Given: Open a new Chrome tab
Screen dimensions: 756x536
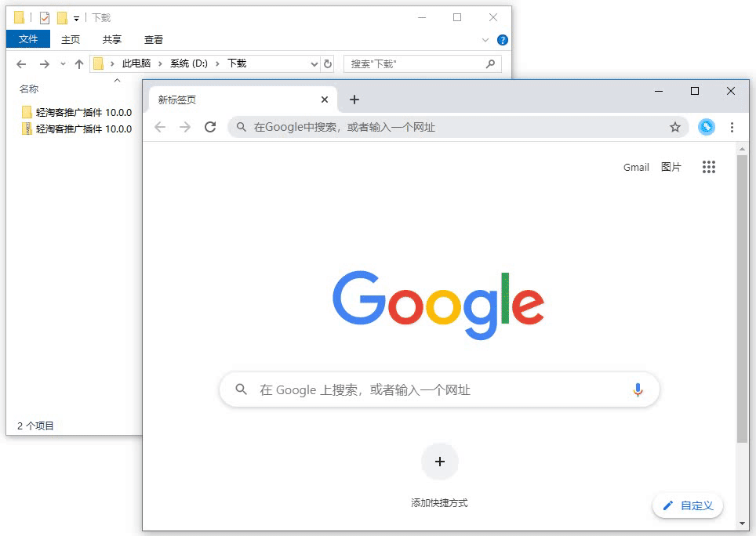Looking at the screenshot, I should pos(354,100).
